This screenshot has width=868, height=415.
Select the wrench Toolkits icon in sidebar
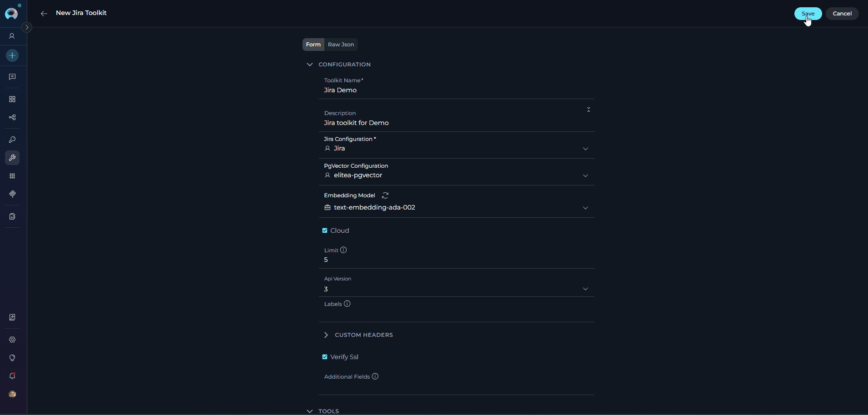[x=12, y=158]
